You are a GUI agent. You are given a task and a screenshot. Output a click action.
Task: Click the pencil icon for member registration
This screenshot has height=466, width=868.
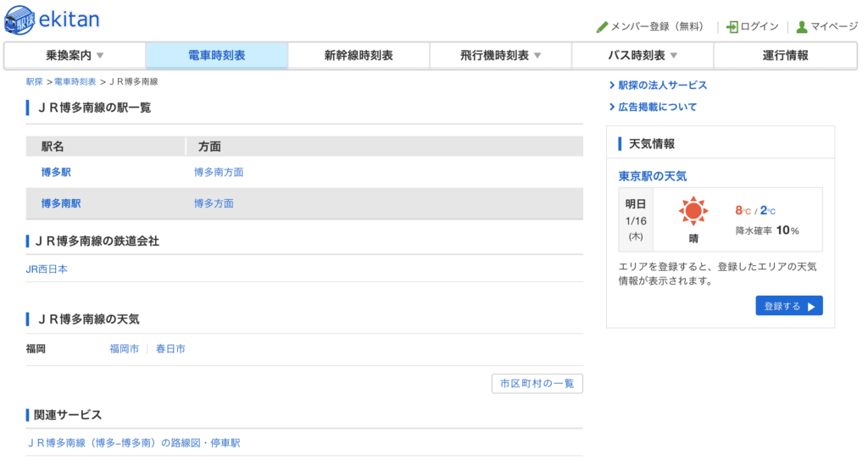click(x=603, y=27)
